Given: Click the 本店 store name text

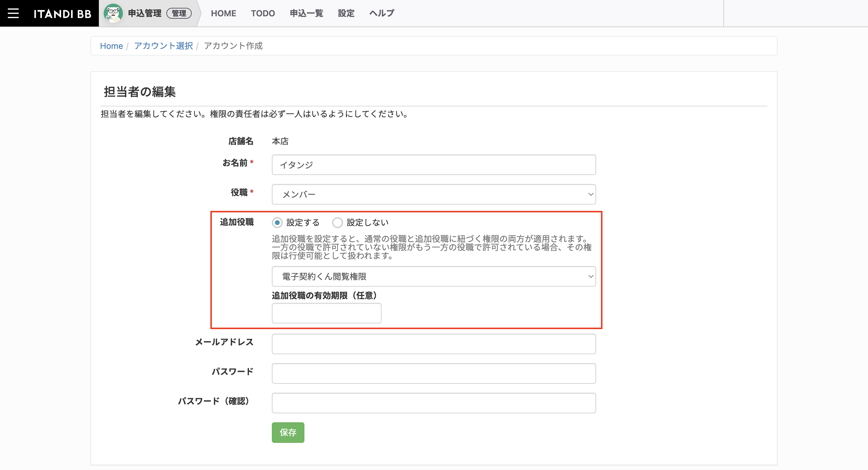Looking at the screenshot, I should click(x=280, y=141).
